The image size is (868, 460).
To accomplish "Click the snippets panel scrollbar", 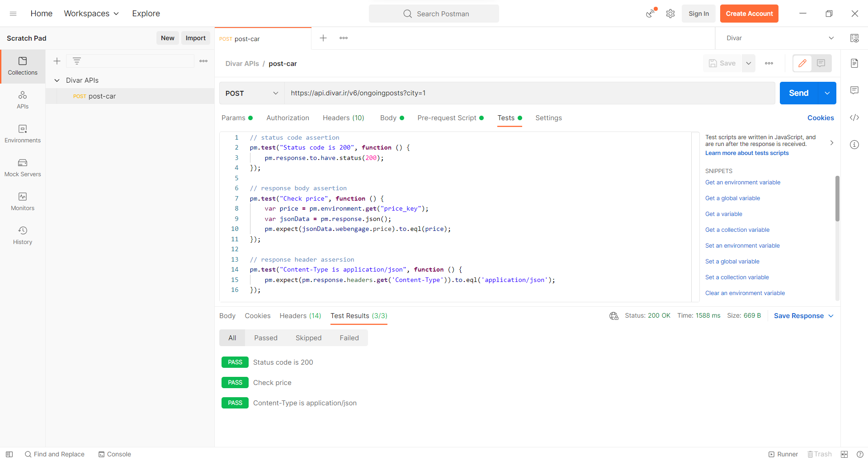I will pos(837,199).
